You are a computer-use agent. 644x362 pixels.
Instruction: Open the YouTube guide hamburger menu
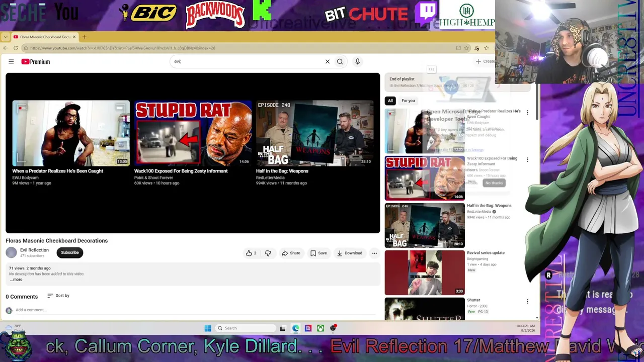pos(11,61)
